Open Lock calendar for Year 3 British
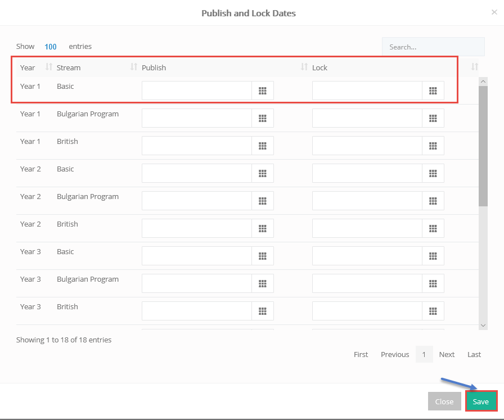The height and width of the screenshot is (420, 504). [433, 311]
